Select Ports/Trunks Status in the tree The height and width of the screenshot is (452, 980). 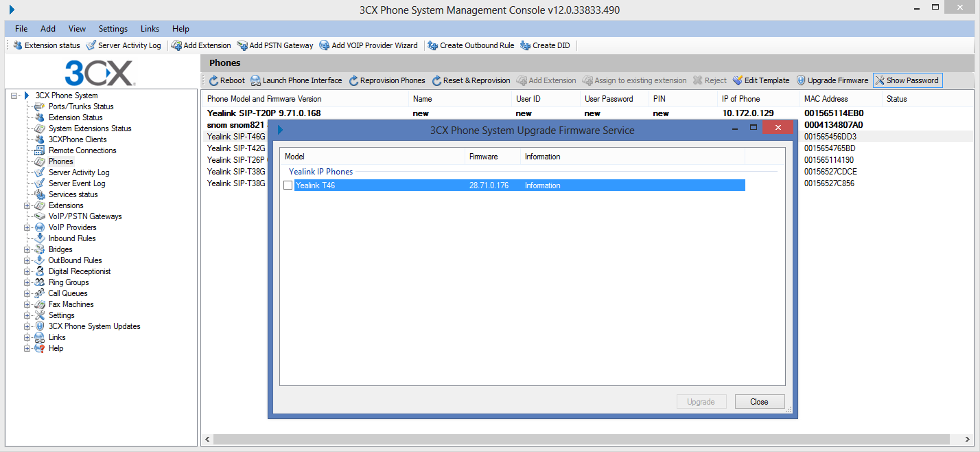[x=81, y=106]
